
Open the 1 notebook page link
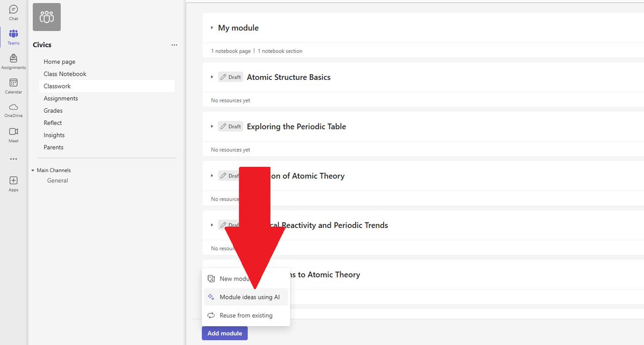229,50
